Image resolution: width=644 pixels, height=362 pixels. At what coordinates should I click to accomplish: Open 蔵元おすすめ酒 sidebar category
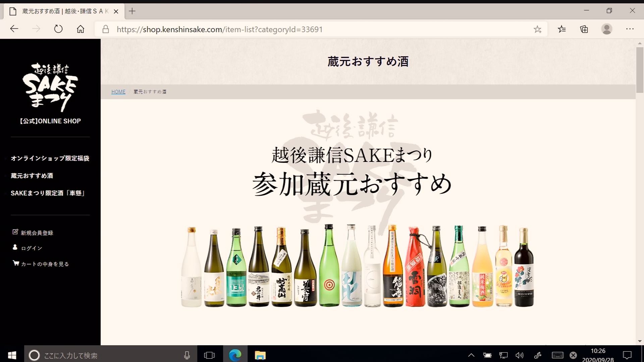point(32,176)
